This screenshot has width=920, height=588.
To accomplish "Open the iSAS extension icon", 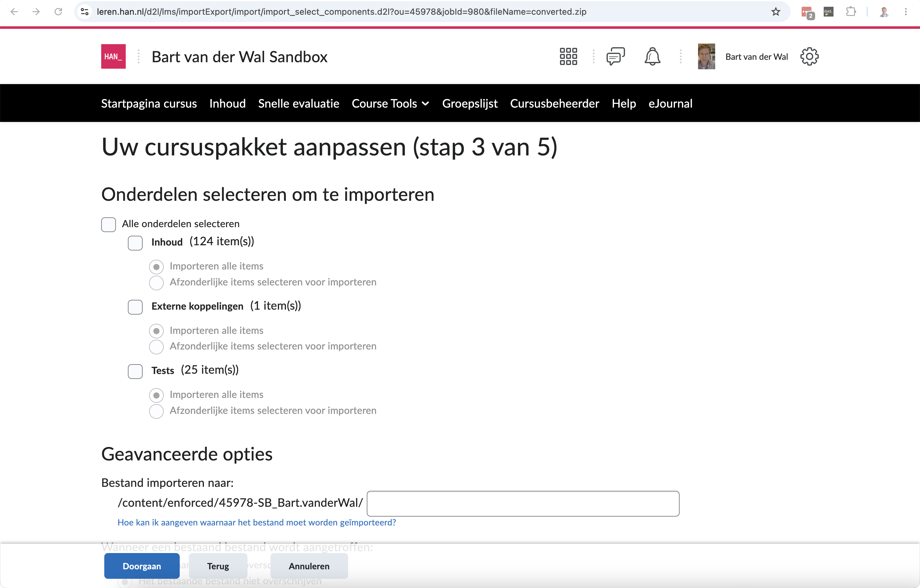I will [828, 12].
